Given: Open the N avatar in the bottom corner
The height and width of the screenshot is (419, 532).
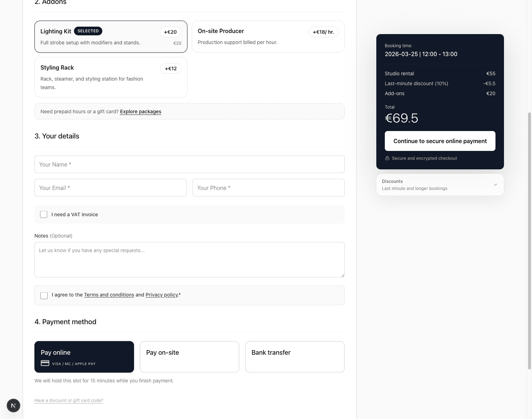Looking at the screenshot, I should pos(13,406).
